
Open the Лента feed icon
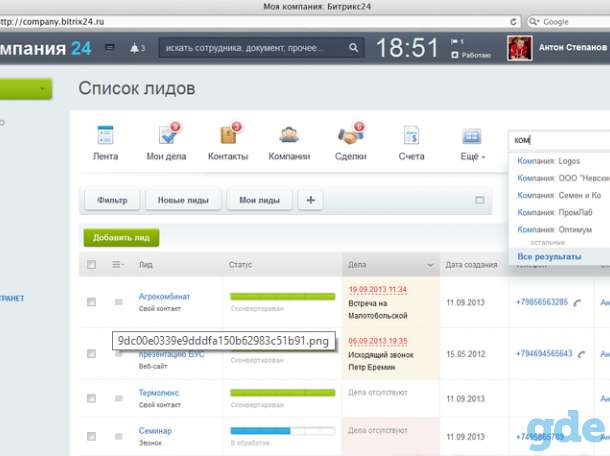105,135
